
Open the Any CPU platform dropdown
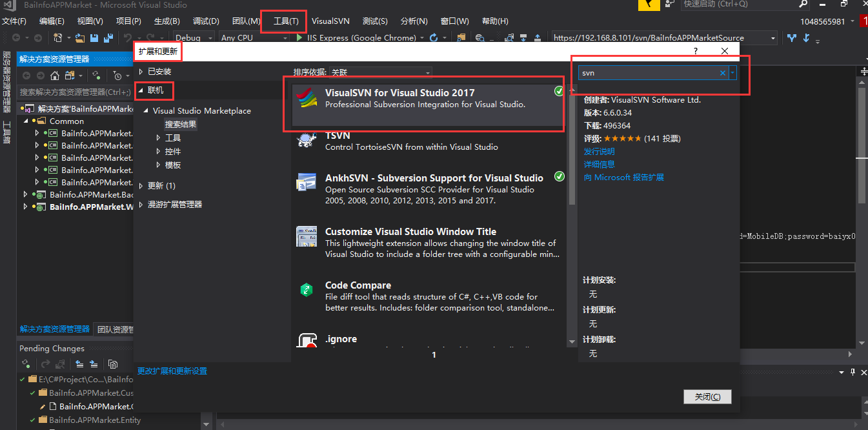284,38
